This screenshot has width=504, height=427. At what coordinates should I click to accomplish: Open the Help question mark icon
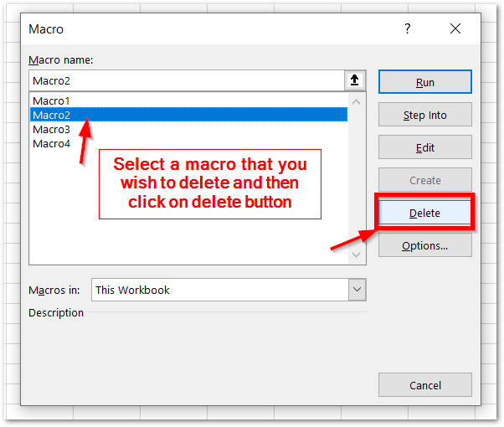pos(407,28)
